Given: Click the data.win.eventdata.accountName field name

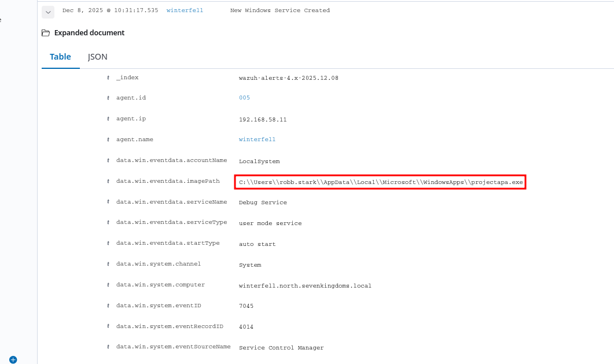Looking at the screenshot, I should (x=171, y=160).
